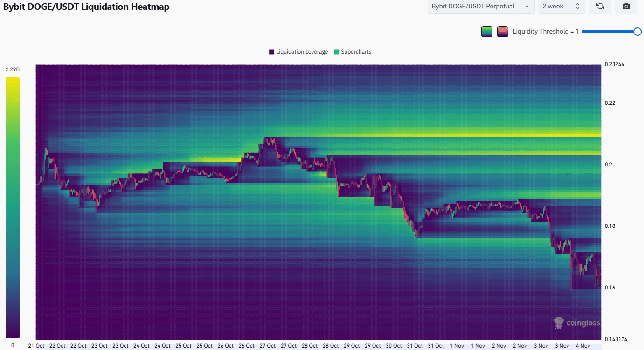Select the Bybit DOGE/USDT Liquidation Heatmap title

tap(85, 7)
